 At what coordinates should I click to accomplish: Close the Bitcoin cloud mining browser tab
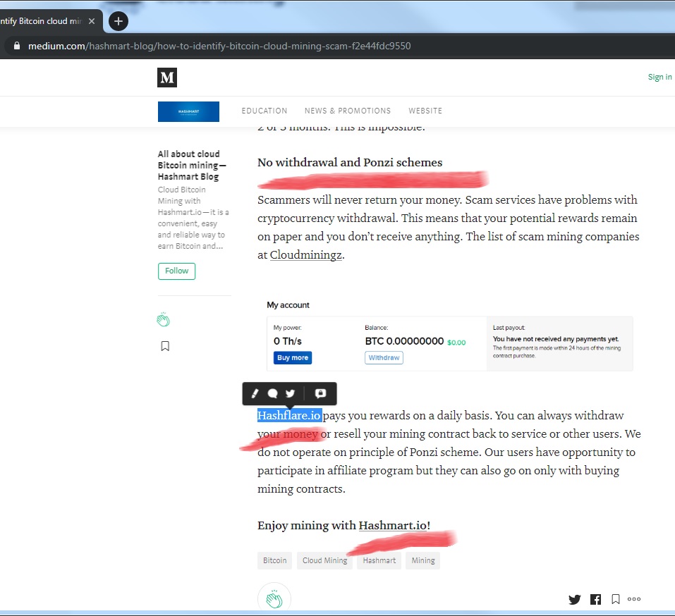(x=91, y=21)
